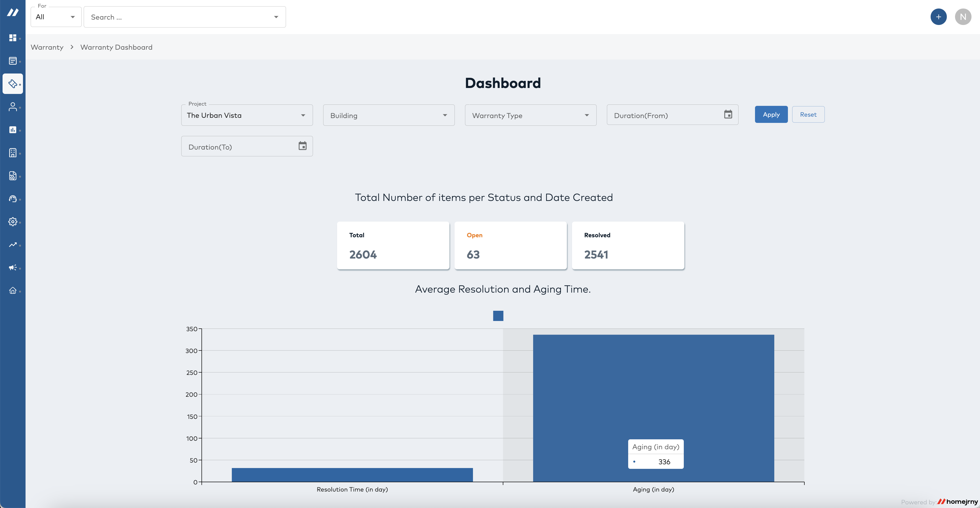Click the Warranty breadcrumb navigation link
The image size is (980, 508).
pos(47,47)
